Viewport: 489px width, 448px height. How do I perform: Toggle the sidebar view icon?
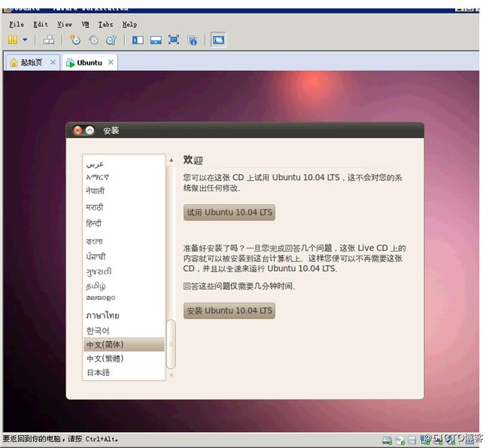click(x=138, y=40)
